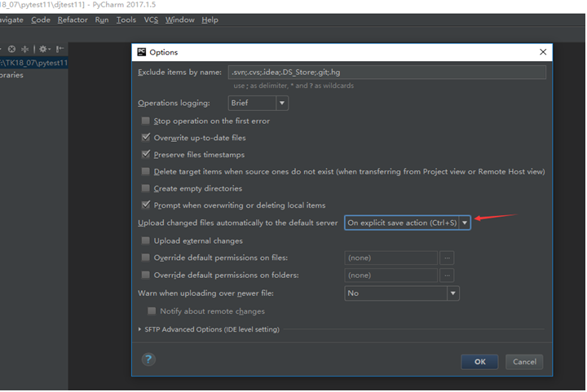Select the TK18_07\pytest11 project tree row

click(34, 63)
